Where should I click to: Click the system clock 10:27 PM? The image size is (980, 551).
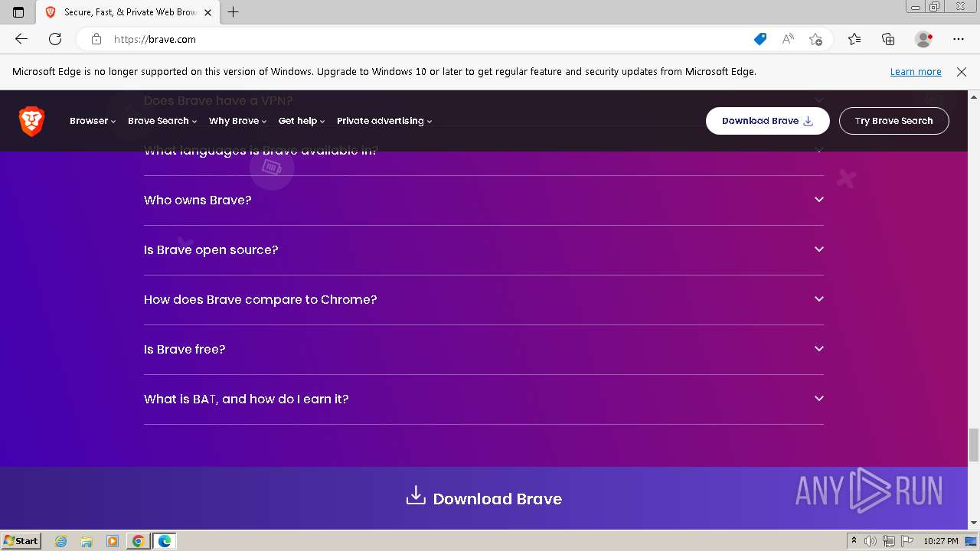pyautogui.click(x=940, y=541)
